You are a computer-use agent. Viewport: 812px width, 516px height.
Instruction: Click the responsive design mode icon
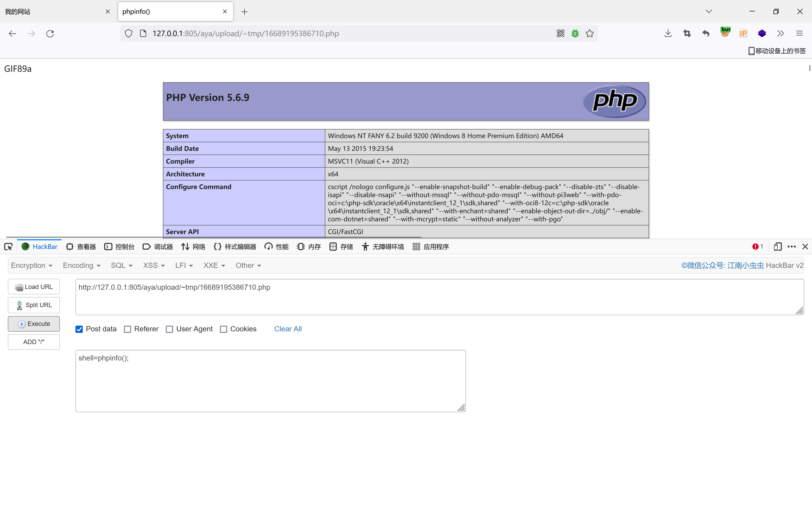click(777, 247)
